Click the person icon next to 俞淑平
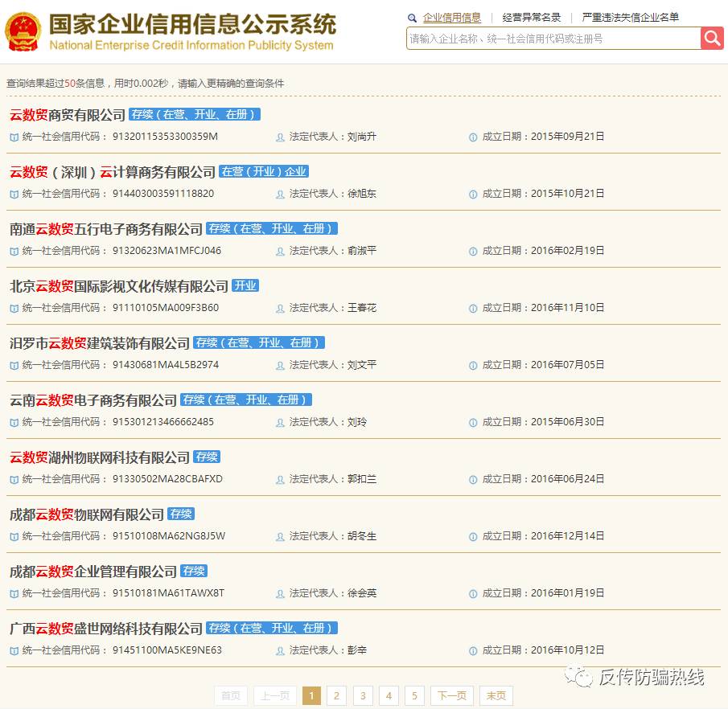The height and width of the screenshot is (709, 728). pyautogui.click(x=280, y=252)
